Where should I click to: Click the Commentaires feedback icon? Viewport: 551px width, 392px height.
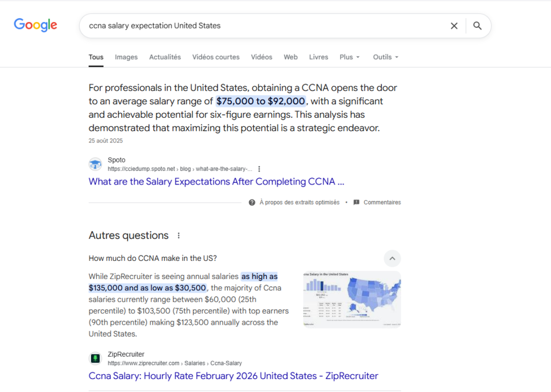356,203
